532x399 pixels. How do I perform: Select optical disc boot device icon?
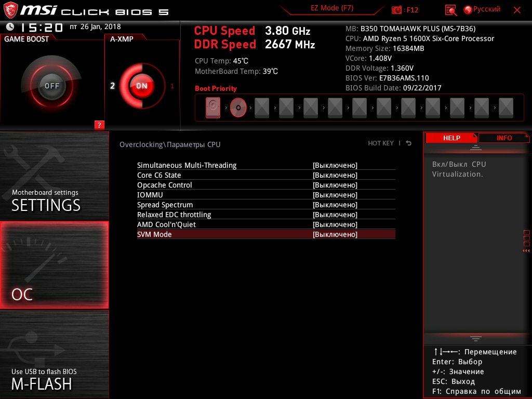[238, 108]
